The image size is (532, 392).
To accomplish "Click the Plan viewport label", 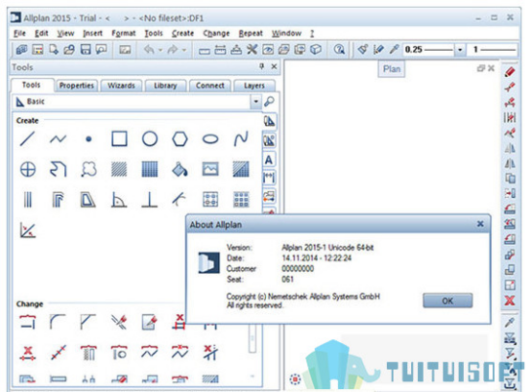I will coord(392,69).
